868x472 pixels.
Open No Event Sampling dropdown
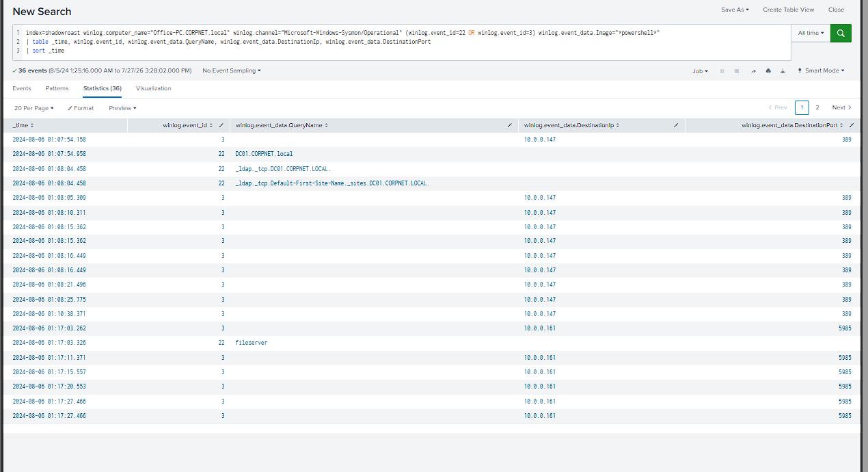point(232,70)
